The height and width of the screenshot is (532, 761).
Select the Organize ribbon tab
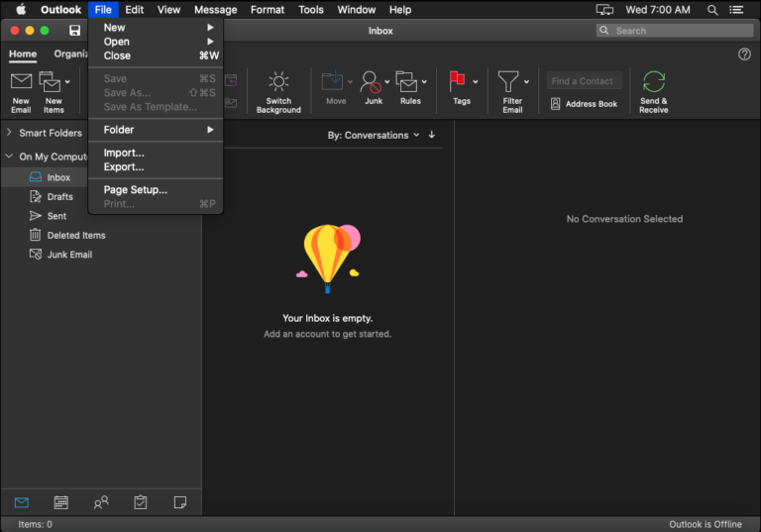tap(71, 53)
